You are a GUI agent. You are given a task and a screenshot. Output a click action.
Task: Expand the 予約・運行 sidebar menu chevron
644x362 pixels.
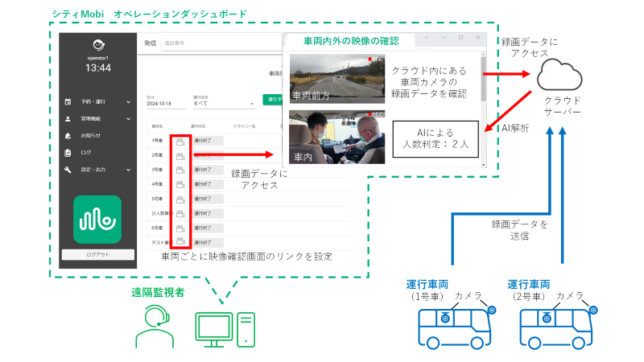[x=129, y=102]
